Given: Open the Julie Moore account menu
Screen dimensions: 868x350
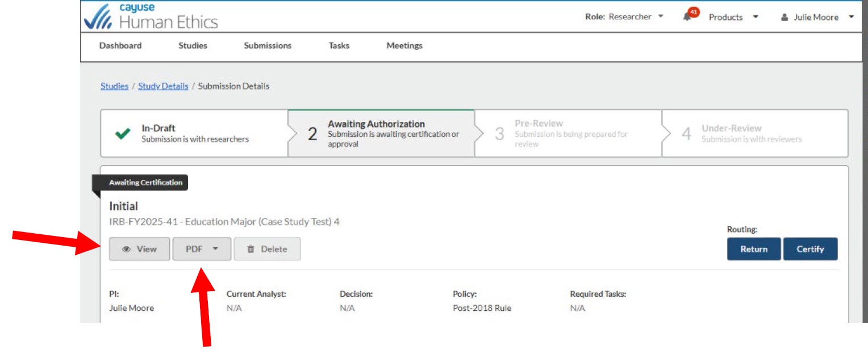Looking at the screenshot, I should pos(817,17).
